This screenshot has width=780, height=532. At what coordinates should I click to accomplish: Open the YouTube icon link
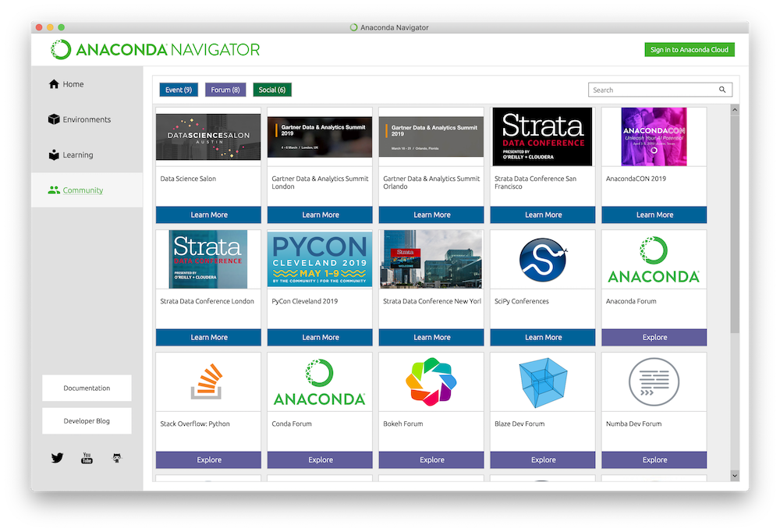pos(87,458)
